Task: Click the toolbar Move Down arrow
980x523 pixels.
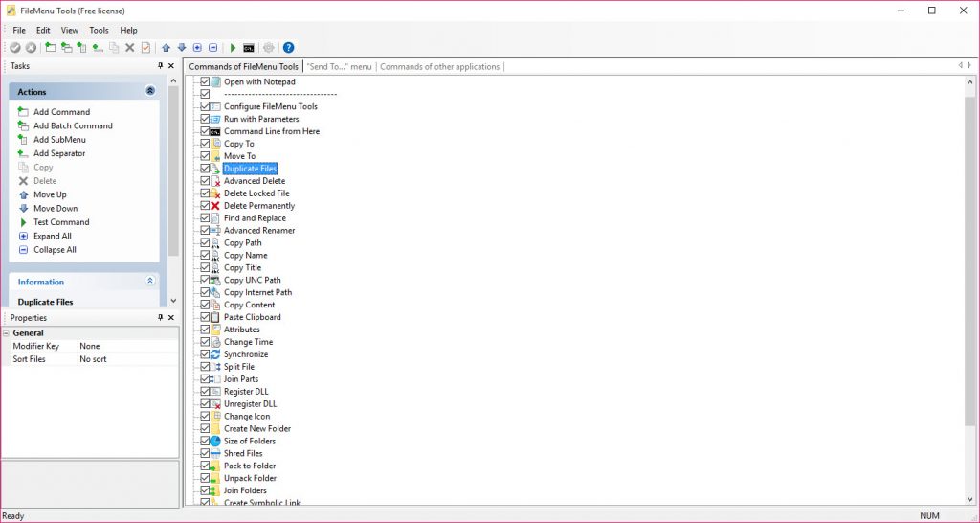Action: point(181,48)
